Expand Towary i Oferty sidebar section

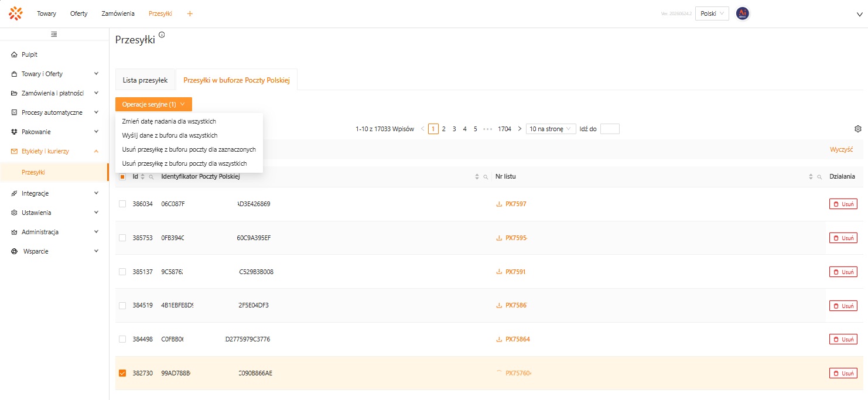[54, 74]
